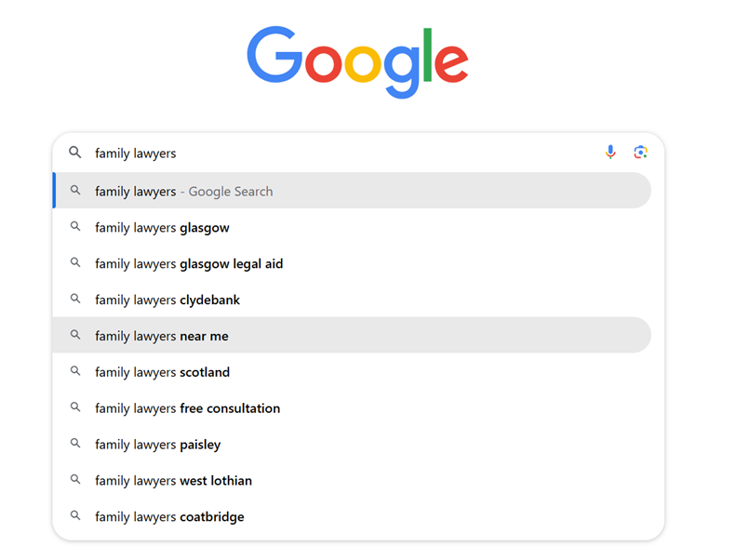The image size is (736, 560).
Task: Pick 'family lawyers free consultation' suggestion
Action: [352, 408]
